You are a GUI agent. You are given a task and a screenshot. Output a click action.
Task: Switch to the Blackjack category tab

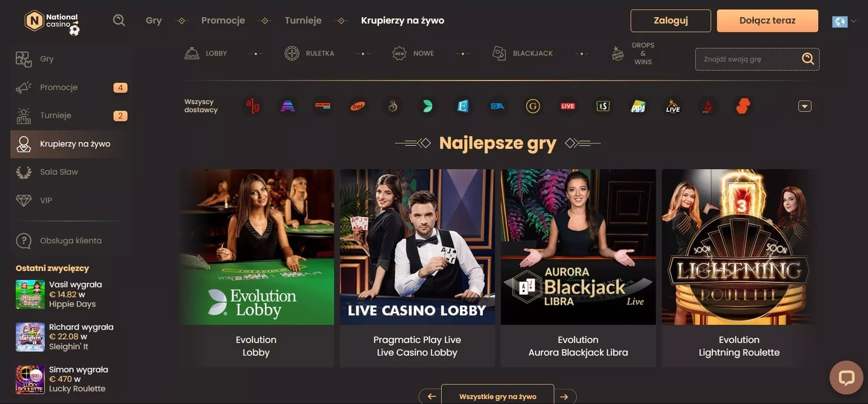point(523,53)
